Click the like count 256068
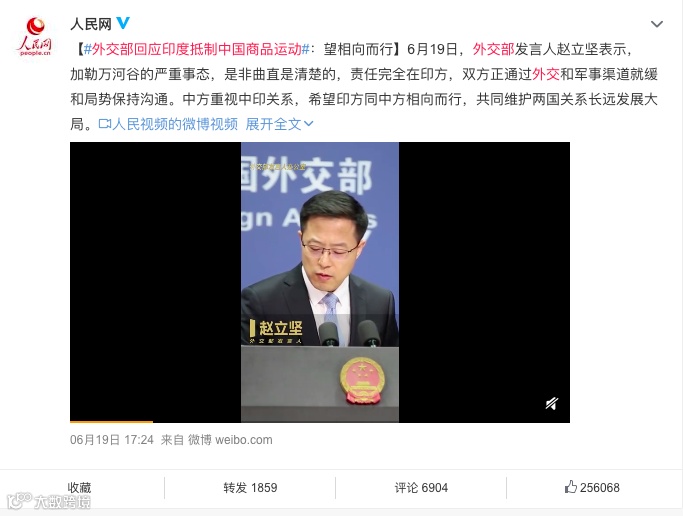Viewport: 683px width, 516px height. coord(599,487)
